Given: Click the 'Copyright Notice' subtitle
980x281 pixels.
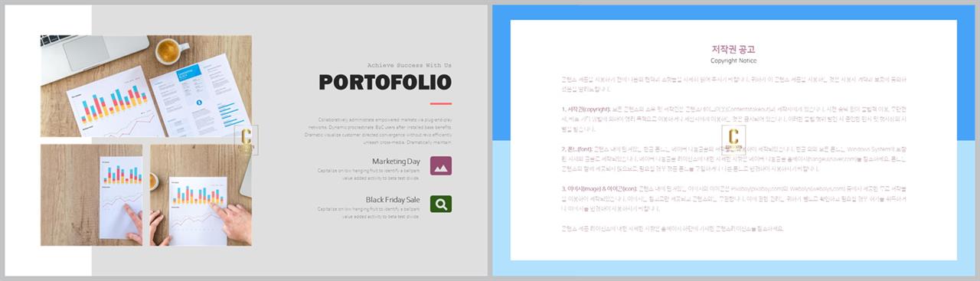Looking at the screenshot, I should pyautogui.click(x=733, y=60).
